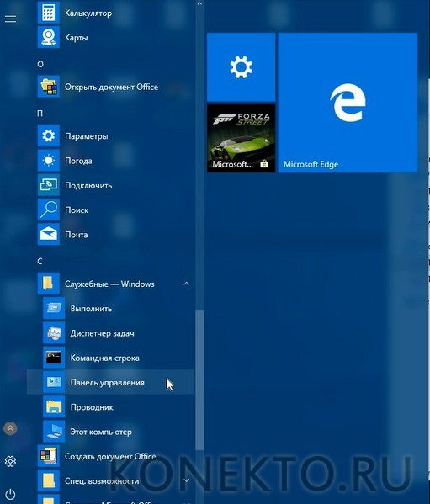Click the Карты app icon
The image size is (430, 504).
click(x=49, y=37)
